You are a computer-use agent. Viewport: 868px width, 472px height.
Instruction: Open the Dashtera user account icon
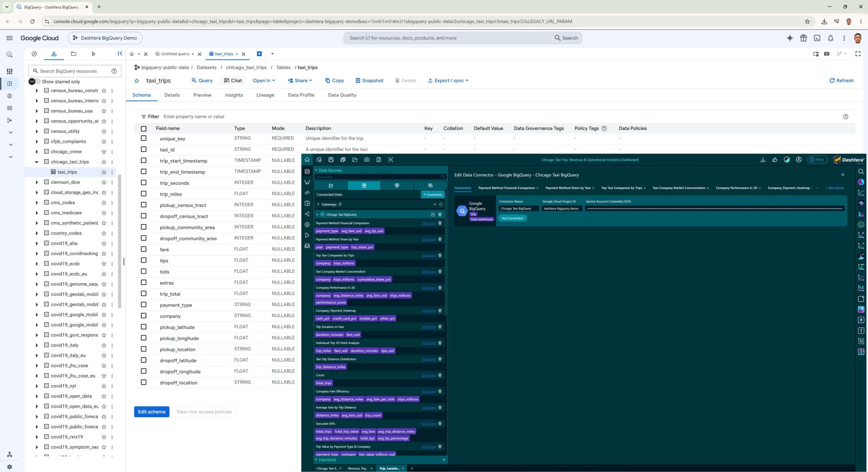click(799, 160)
